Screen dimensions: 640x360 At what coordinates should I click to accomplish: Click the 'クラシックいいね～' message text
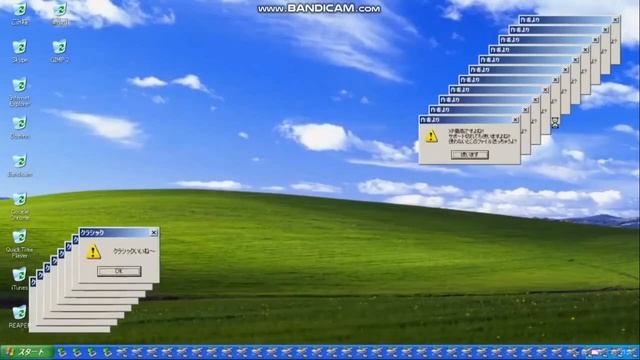tap(134, 251)
